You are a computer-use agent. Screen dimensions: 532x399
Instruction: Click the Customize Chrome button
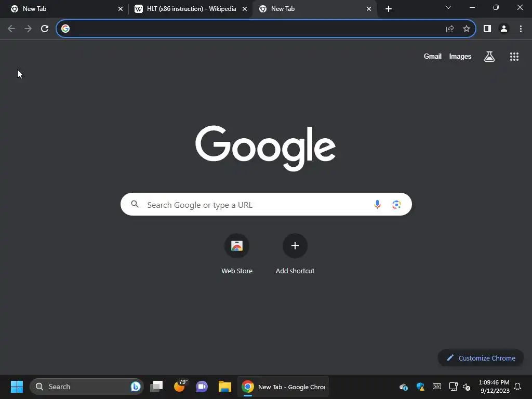[481, 358]
